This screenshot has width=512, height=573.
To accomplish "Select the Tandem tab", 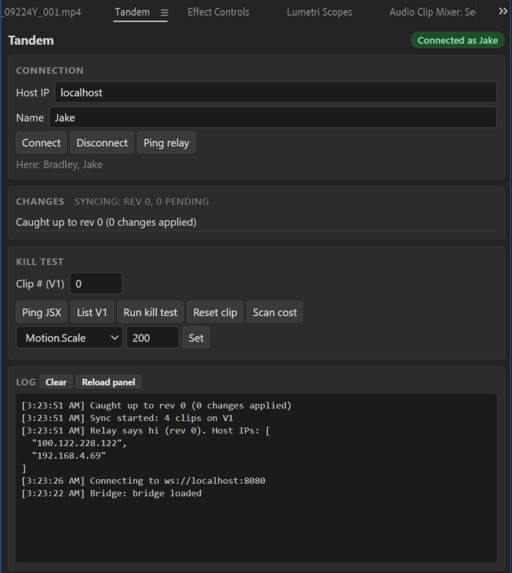I will click(132, 12).
